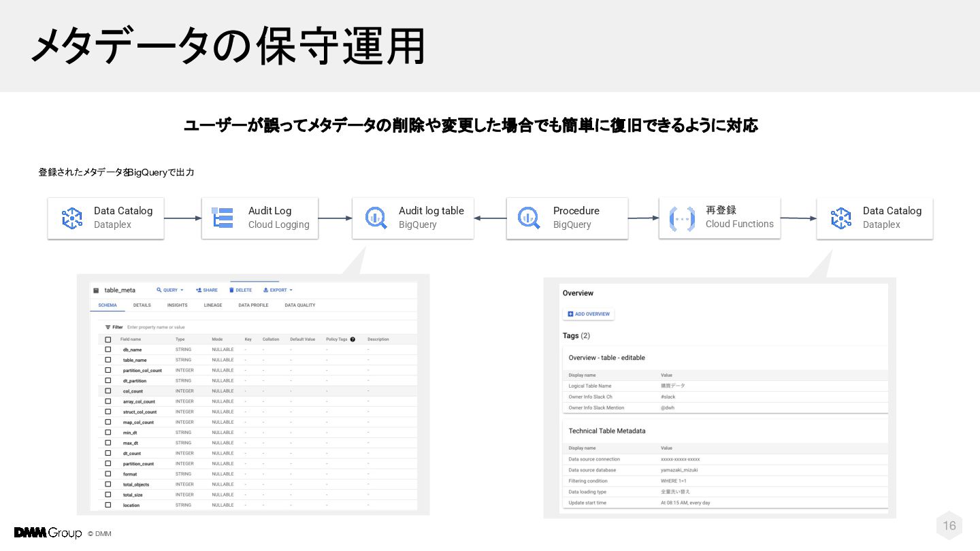Click the total_objects field name
The image size is (980, 551).
[136, 484]
